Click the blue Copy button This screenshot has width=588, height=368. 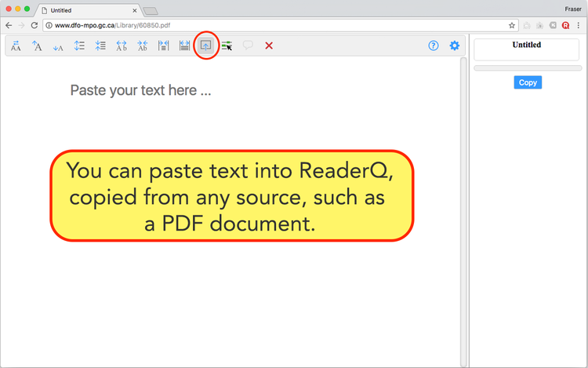528,82
